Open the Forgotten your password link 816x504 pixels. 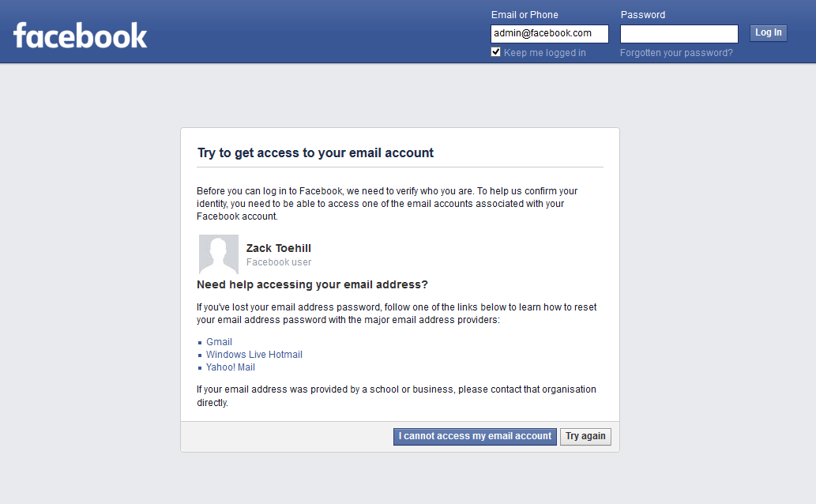coord(676,53)
